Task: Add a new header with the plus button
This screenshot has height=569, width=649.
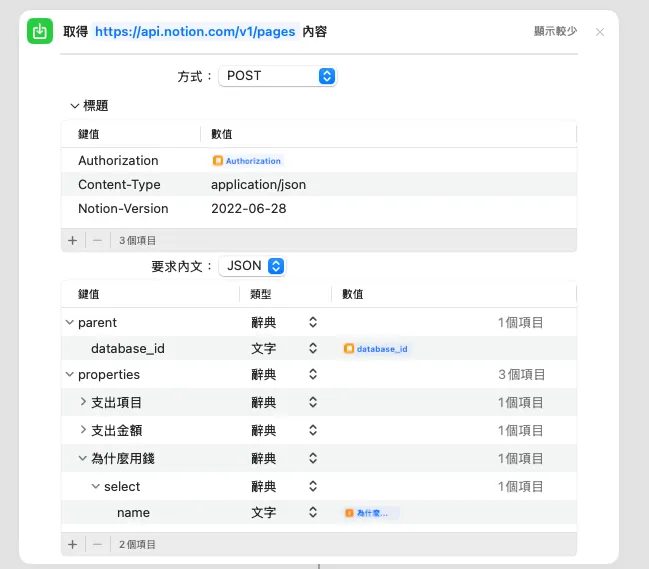Action: tap(72, 240)
